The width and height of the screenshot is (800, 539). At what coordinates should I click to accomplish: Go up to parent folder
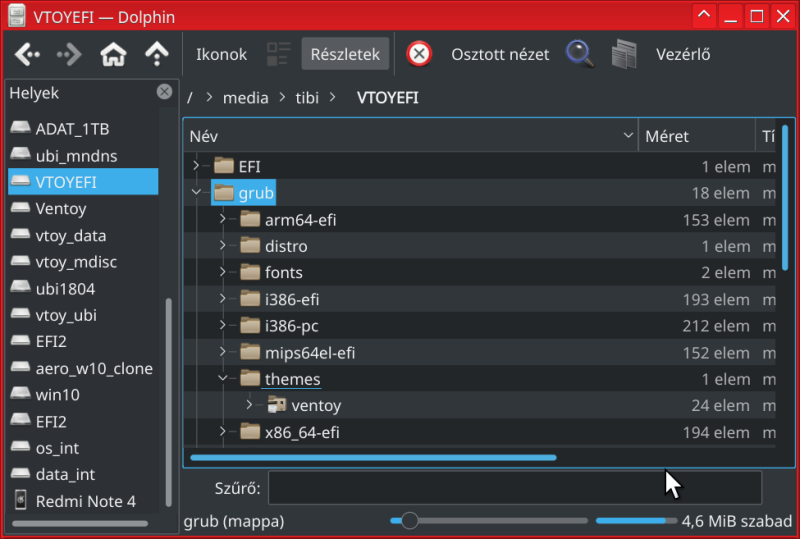coord(157,54)
